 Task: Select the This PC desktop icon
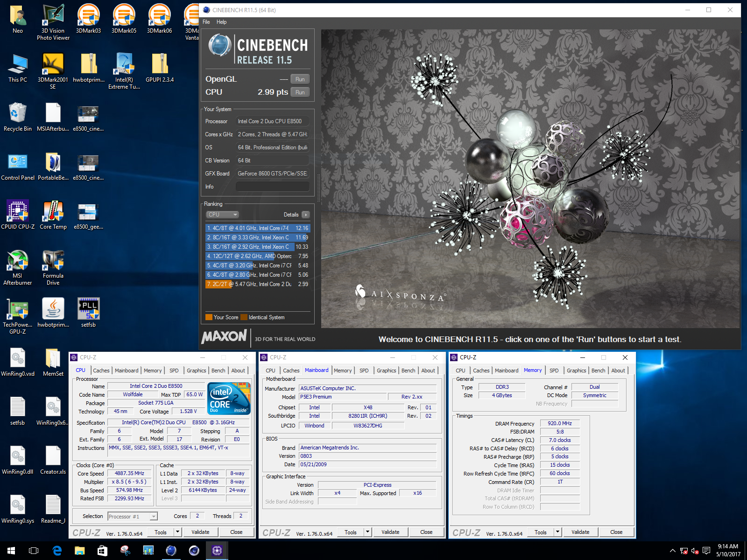(18, 68)
